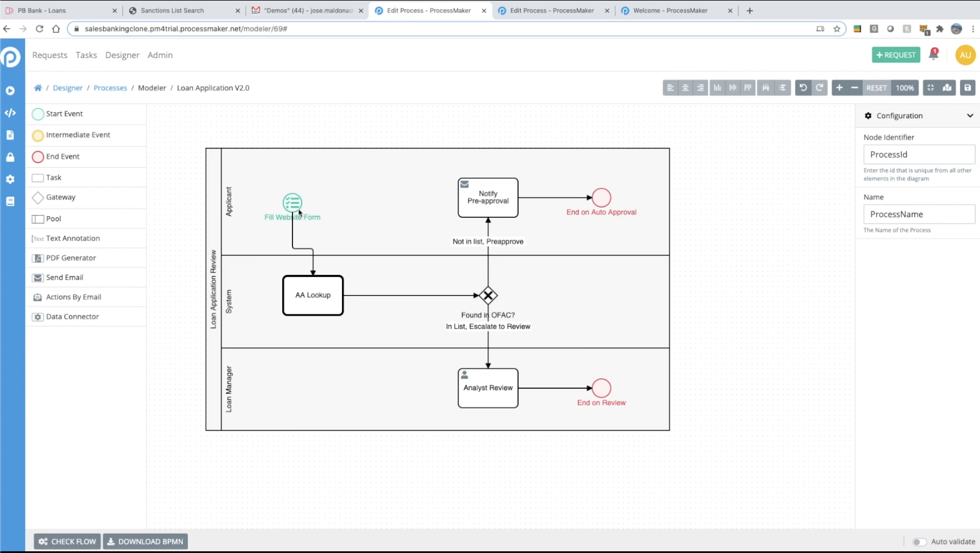Select the settings gear in left sidebar
This screenshot has width=980, height=553.
(x=10, y=179)
